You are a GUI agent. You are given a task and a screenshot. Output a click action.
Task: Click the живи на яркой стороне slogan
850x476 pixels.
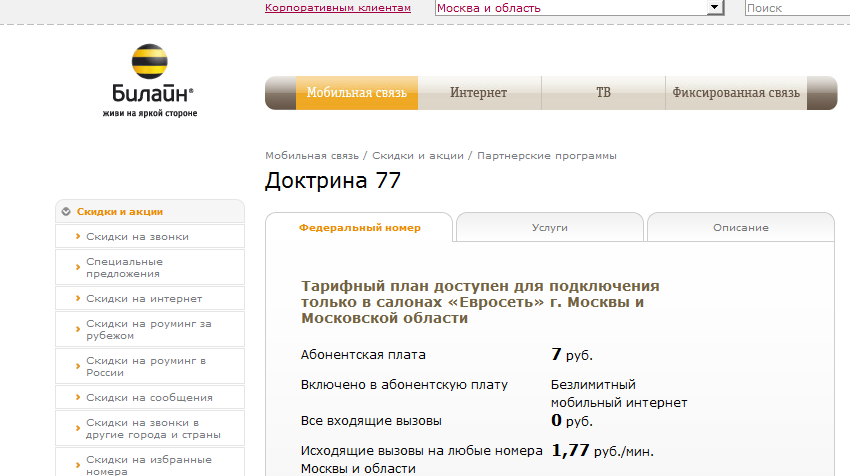point(150,113)
